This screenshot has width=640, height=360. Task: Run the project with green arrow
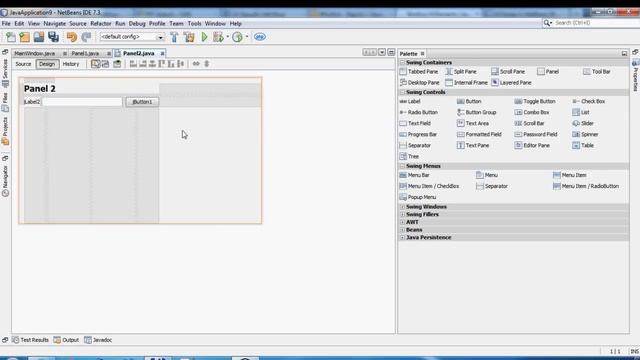(x=204, y=37)
